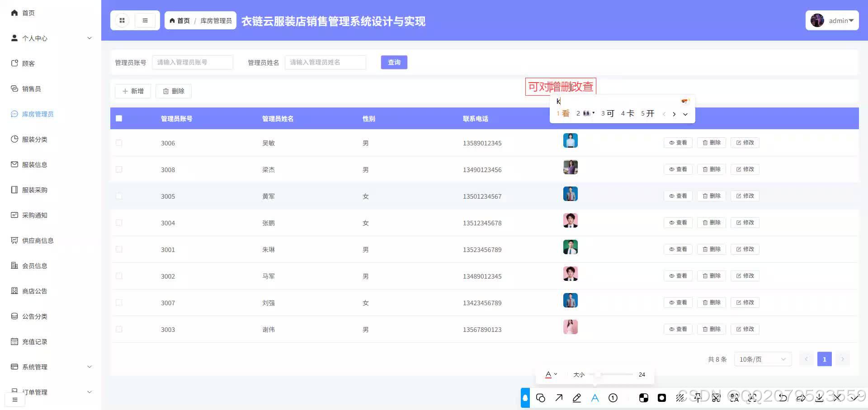The width and height of the screenshot is (868, 410).
Task: Click the 新增 add button
Action: click(x=133, y=91)
